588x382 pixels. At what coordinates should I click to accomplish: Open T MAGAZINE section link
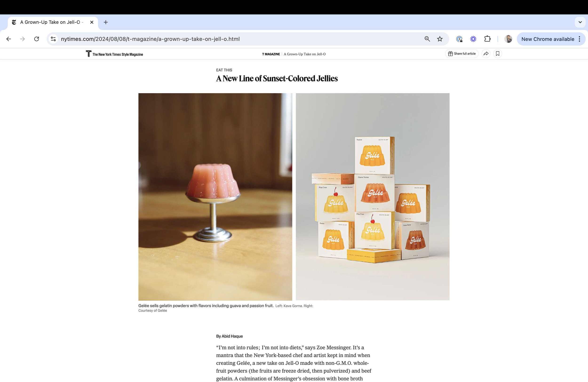coord(271,54)
